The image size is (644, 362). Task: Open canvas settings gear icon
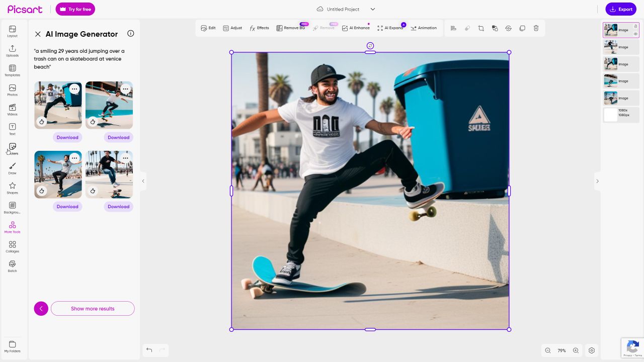(592, 350)
